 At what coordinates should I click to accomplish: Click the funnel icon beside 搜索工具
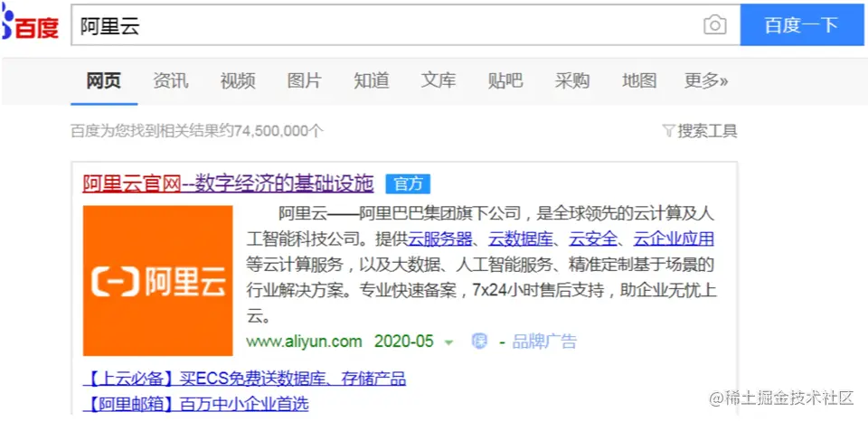669,132
